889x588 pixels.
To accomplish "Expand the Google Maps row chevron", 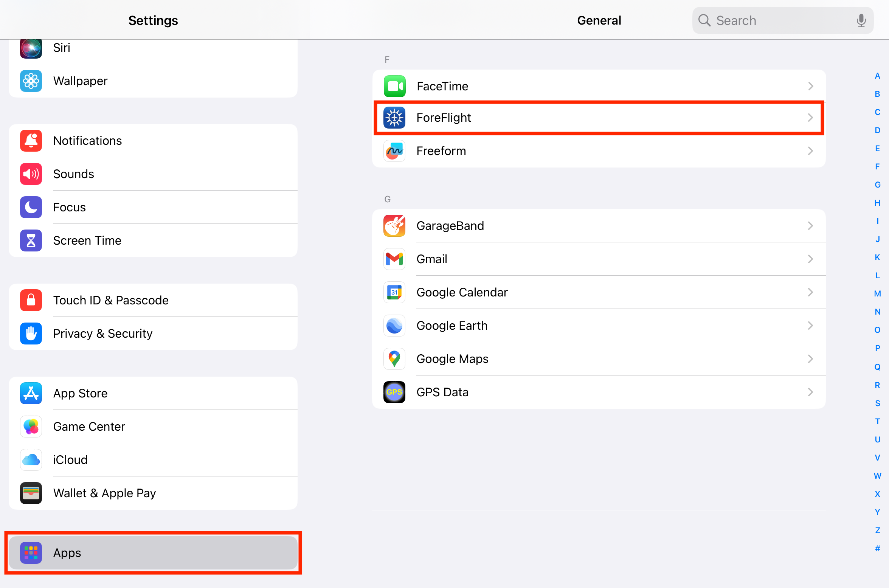I will 810,359.
